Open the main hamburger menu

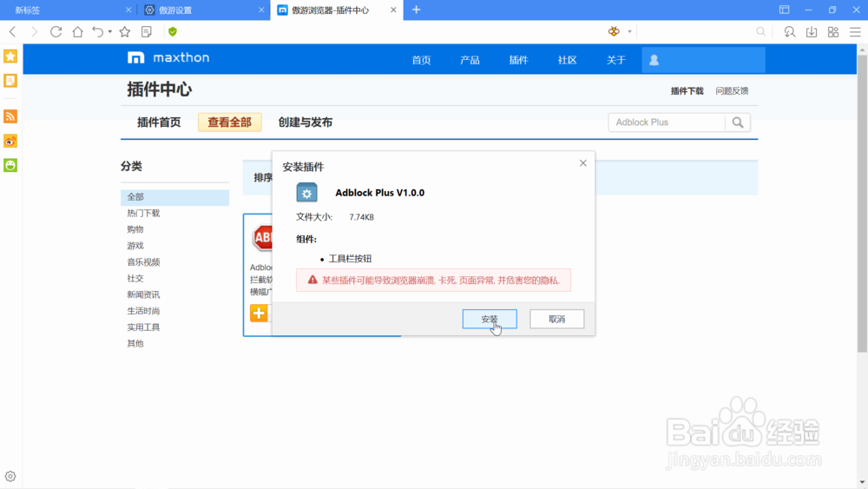[855, 31]
